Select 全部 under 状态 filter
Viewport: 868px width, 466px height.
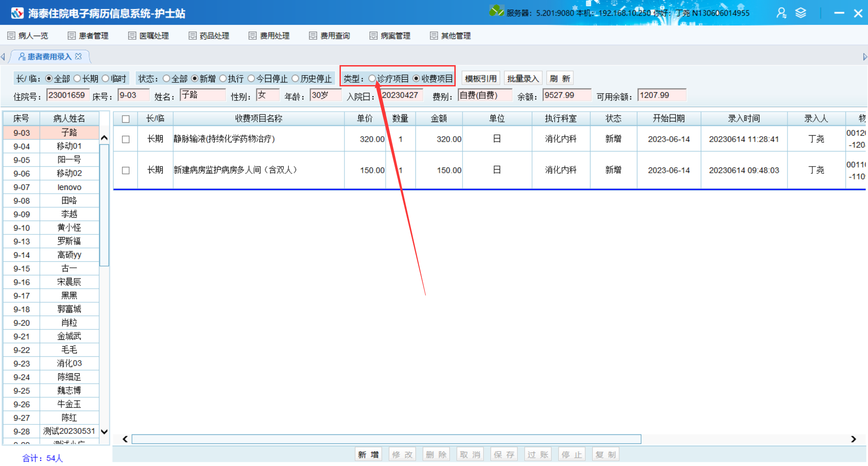pos(166,79)
